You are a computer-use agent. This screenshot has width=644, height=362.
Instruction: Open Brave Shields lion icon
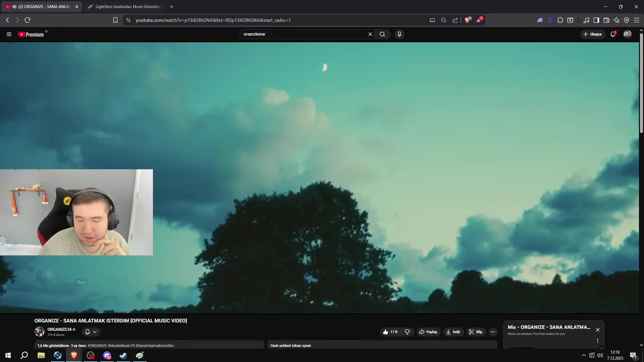click(x=467, y=20)
